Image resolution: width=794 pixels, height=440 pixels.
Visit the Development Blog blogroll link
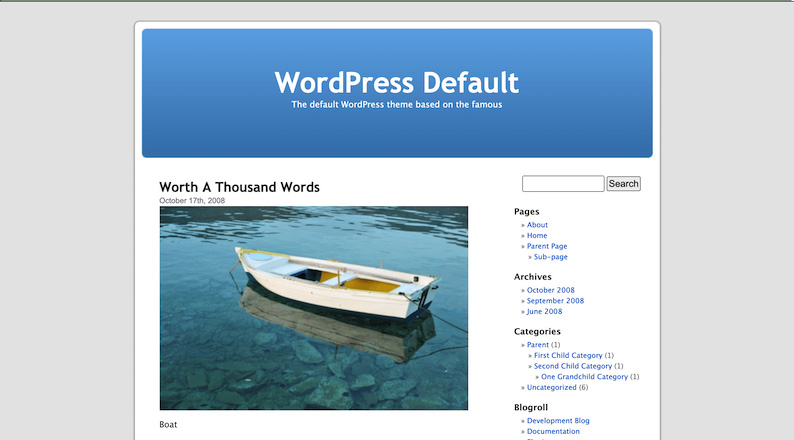(558, 421)
